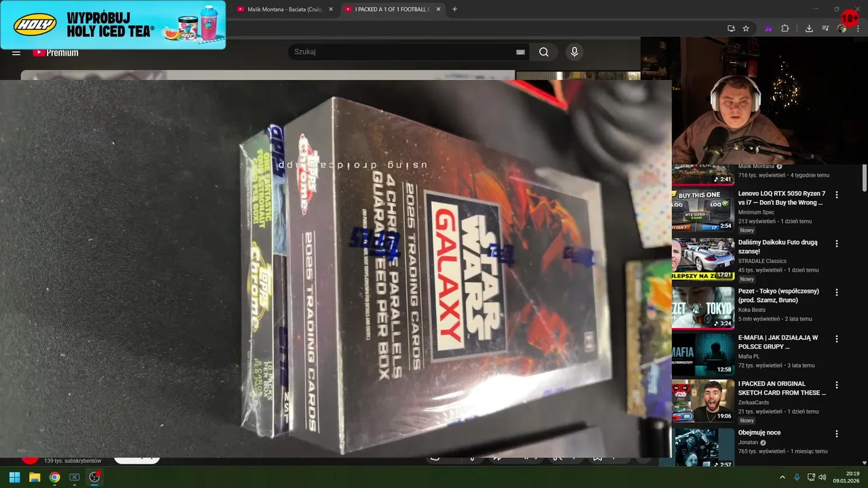
Task: Bookmark this page with the star icon
Action: pos(746,28)
